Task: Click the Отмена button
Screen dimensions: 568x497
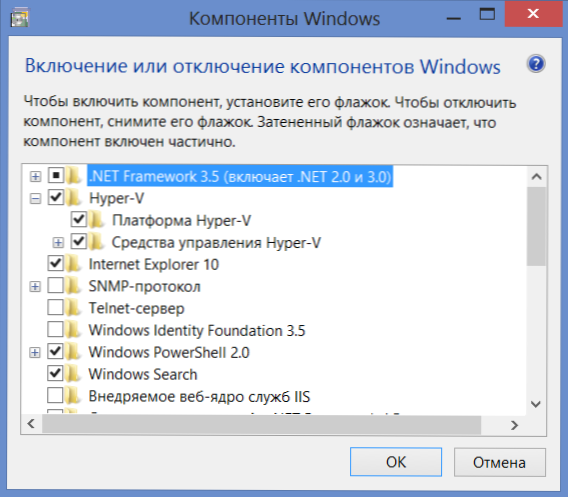Action: (x=500, y=462)
